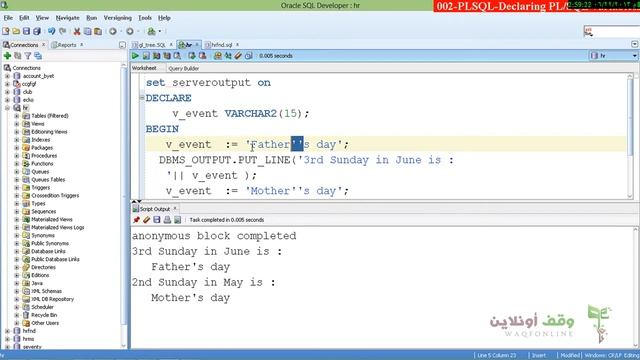640x360 pixels.
Task: Click green plus New Connection icon
Action: click(x=7, y=56)
